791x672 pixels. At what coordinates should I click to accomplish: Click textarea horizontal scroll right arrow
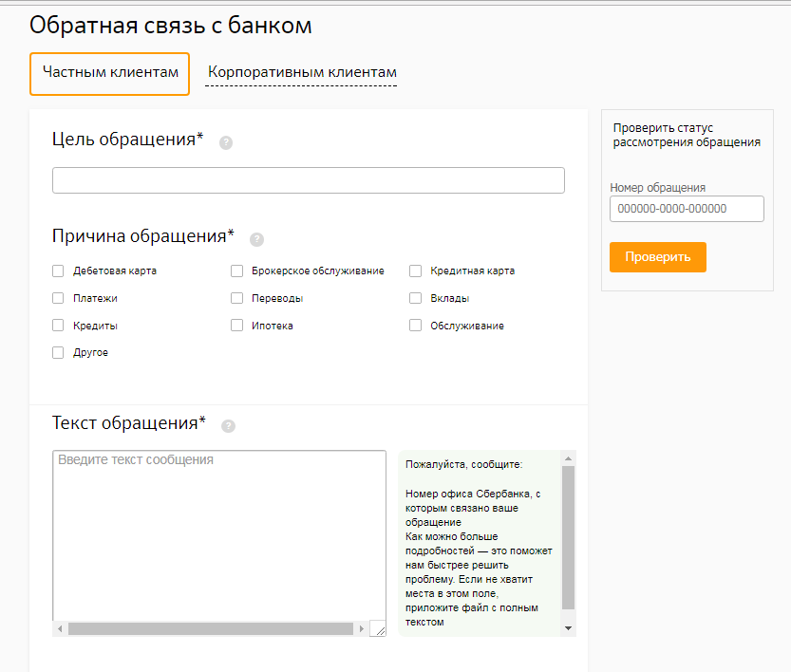coord(361,628)
